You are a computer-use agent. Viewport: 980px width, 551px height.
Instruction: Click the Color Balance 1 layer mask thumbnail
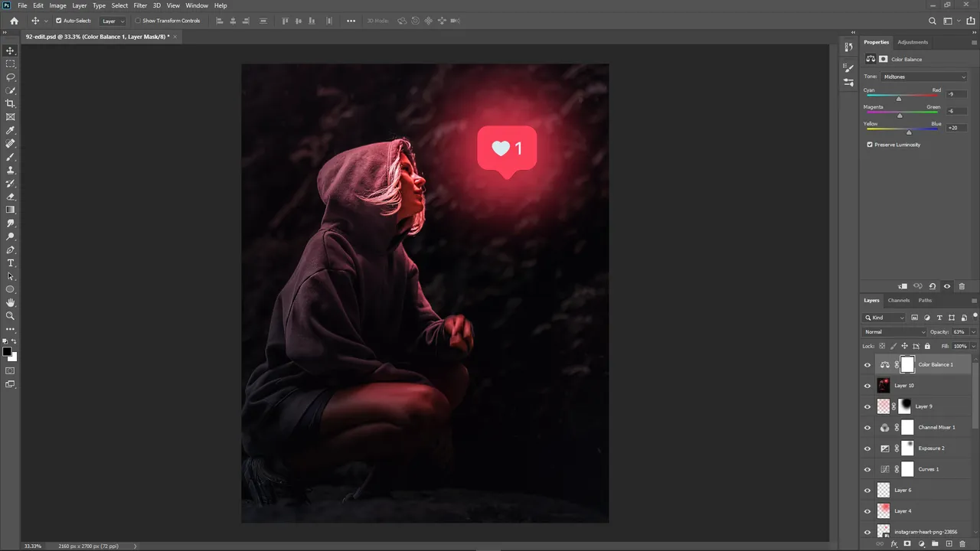907,365
